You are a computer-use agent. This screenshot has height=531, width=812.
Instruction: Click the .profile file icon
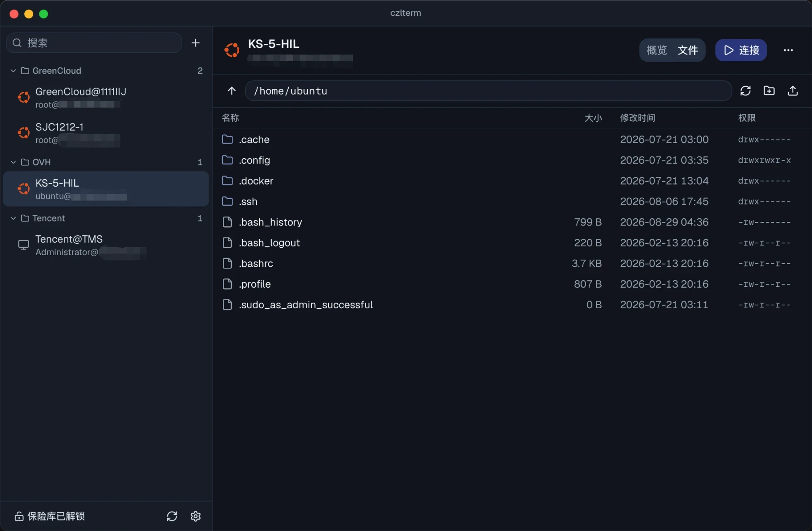coord(227,284)
